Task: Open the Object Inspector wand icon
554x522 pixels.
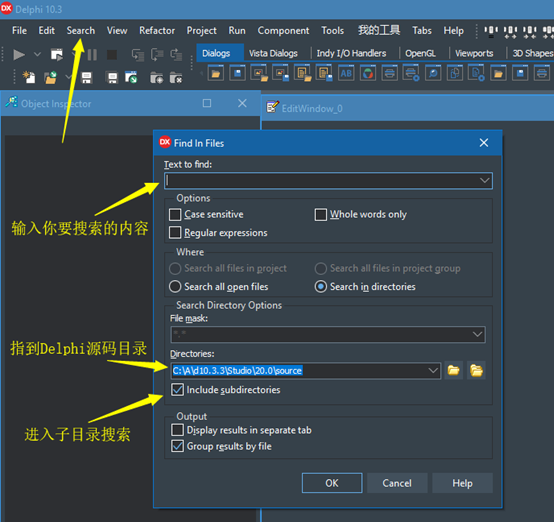Action: pos(11,102)
